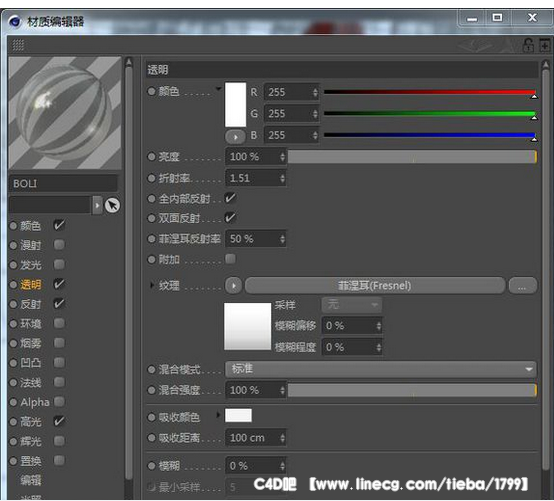Click the material name field BOLI
The height and width of the screenshot is (501, 554).
pos(63,183)
